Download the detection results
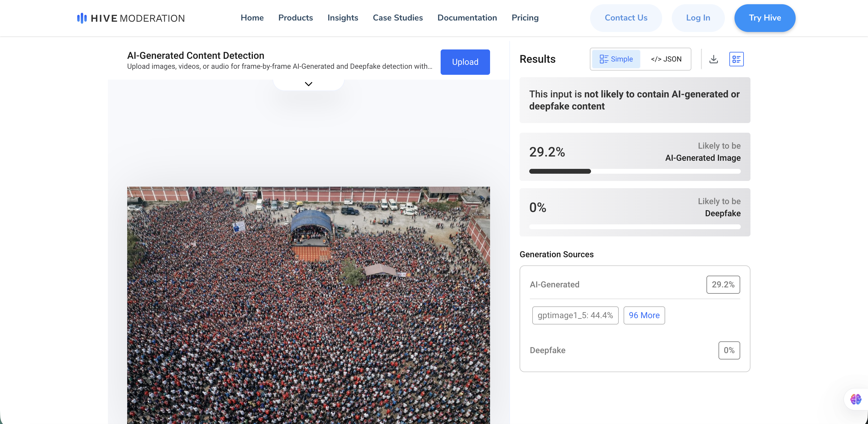 (x=713, y=59)
